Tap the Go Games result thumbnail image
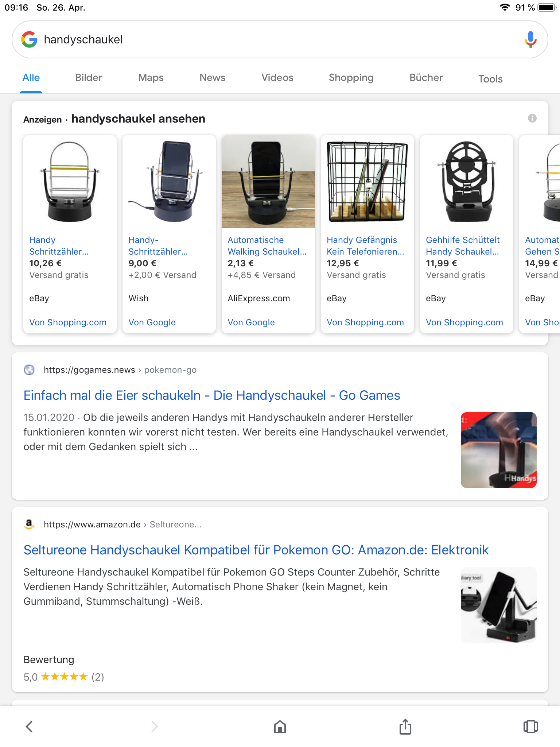This screenshot has height=747, width=560. click(x=498, y=450)
